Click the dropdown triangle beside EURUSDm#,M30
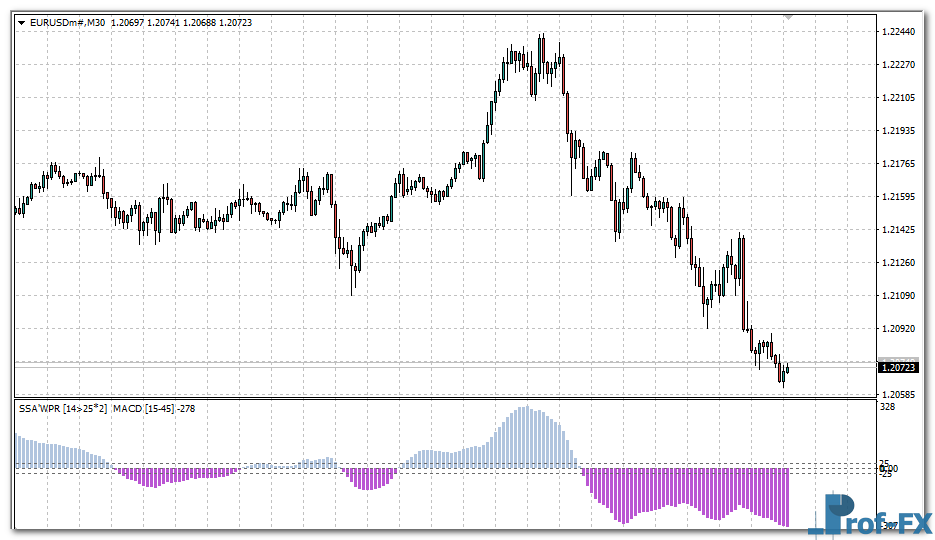Screen dimensions: 935x540 21,22
